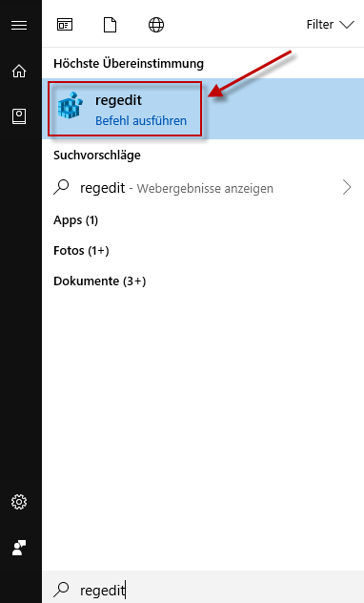
Task: Open the Settings gear icon
Action: coord(19,502)
